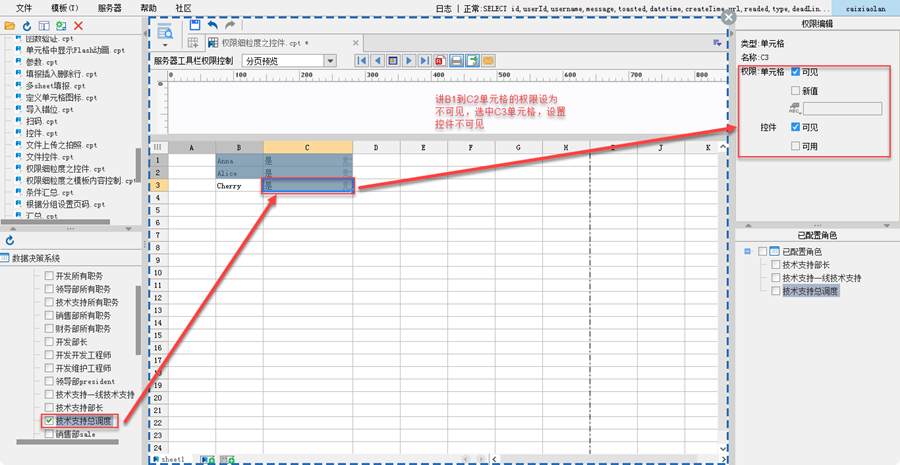900x465 pixels.
Task: Check the 领导部president role checkbox
Action: pyautogui.click(x=49, y=381)
